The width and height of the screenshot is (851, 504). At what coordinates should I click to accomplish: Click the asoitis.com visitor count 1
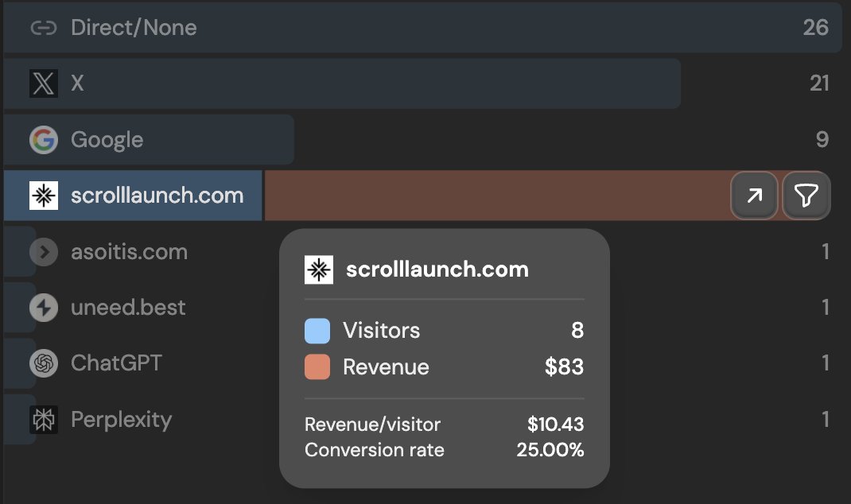pyautogui.click(x=825, y=252)
